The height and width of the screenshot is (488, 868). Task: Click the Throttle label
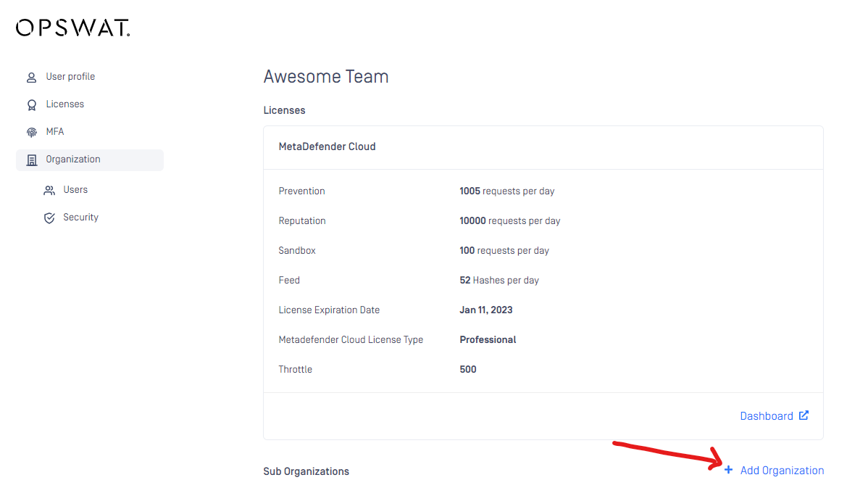point(296,370)
